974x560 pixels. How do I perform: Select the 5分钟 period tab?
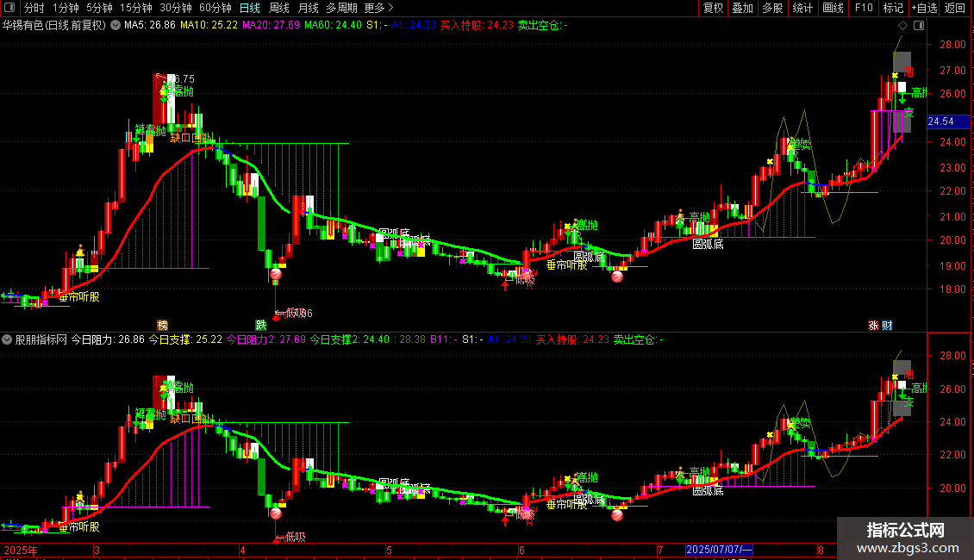[x=99, y=8]
